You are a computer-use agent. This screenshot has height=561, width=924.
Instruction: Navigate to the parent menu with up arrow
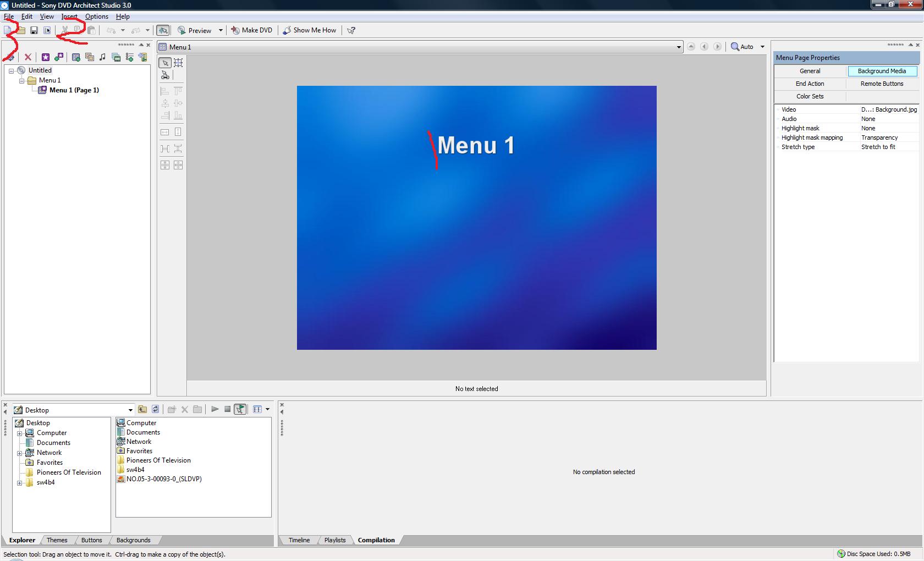[691, 47]
